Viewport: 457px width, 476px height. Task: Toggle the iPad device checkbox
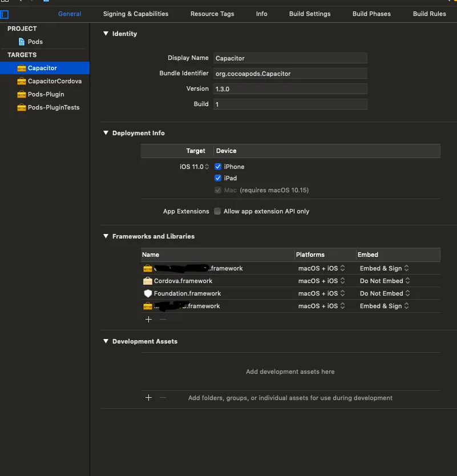[218, 178]
